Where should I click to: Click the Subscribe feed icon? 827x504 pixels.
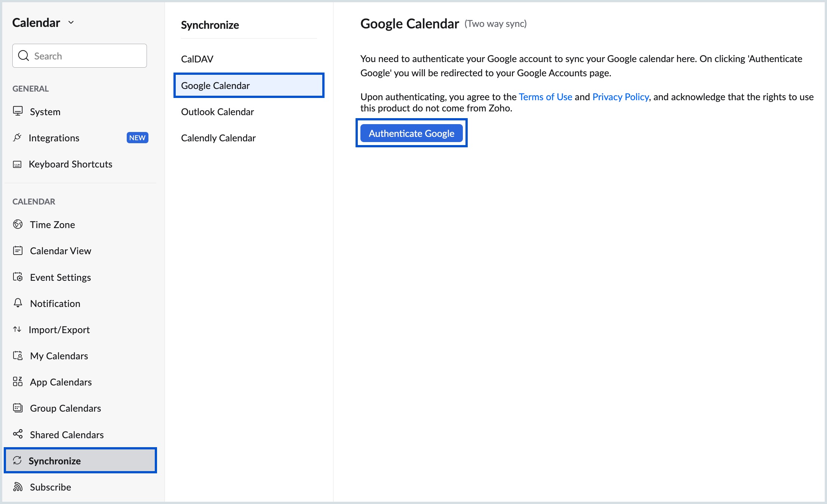coord(18,487)
